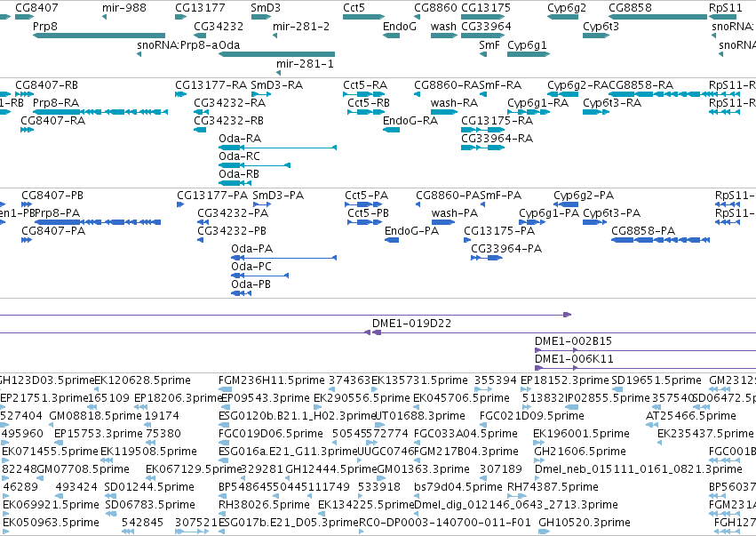Click protein label 'CG34232-PB'
The image size is (756, 536).
point(232,231)
